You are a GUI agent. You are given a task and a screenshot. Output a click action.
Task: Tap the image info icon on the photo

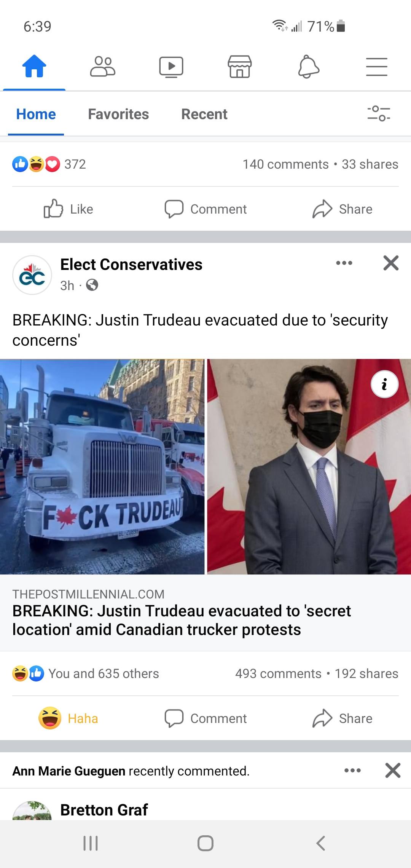click(x=385, y=384)
